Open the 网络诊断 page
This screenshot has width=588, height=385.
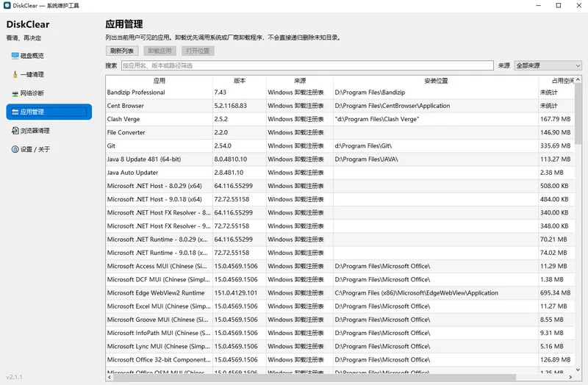click(x=49, y=93)
